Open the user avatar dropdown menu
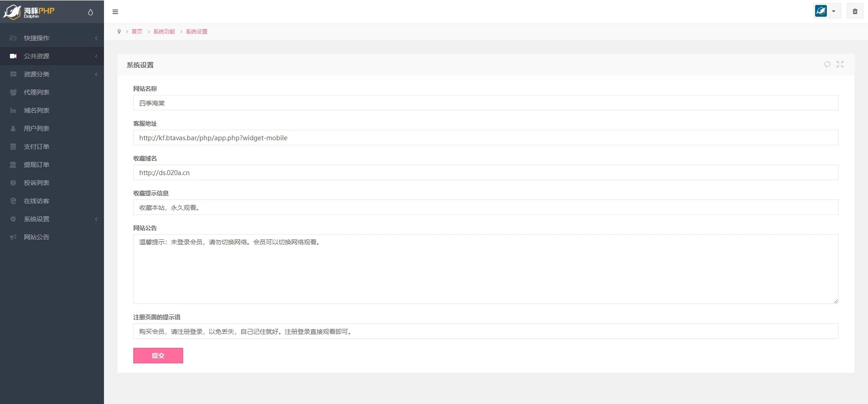 pos(826,11)
